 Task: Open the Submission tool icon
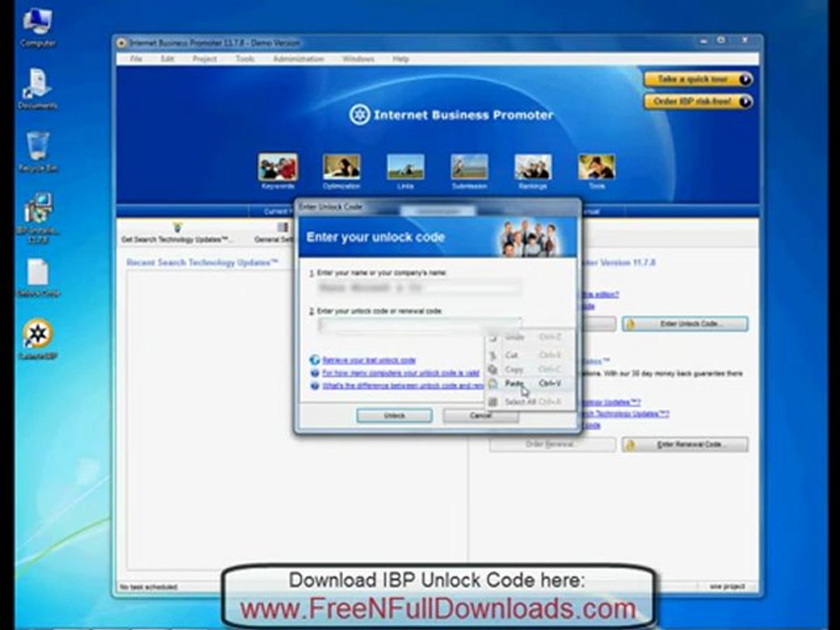[x=469, y=167]
